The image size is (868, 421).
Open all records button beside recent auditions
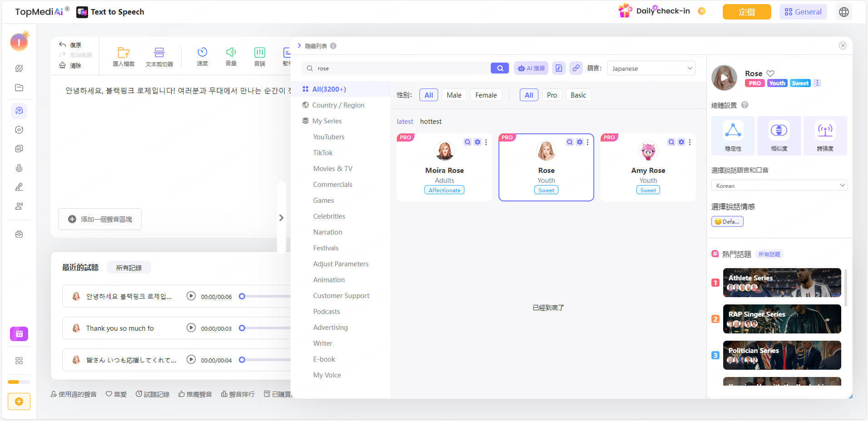pos(129,268)
